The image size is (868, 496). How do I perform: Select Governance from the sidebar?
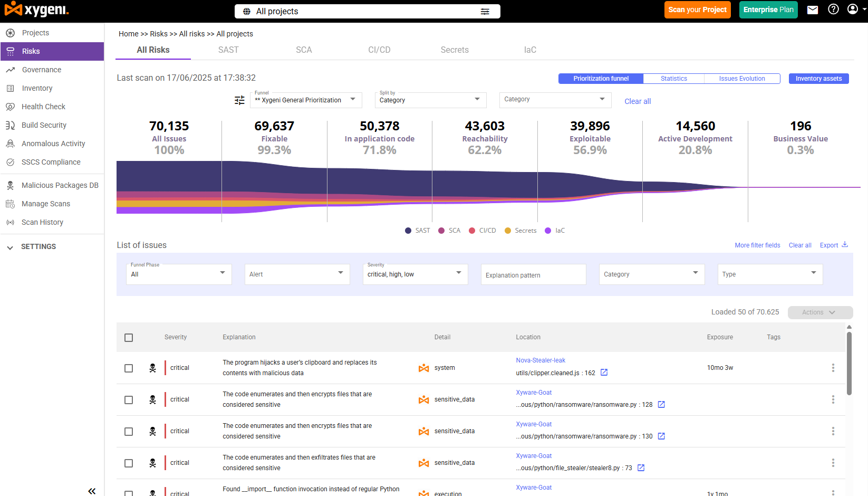pos(42,70)
